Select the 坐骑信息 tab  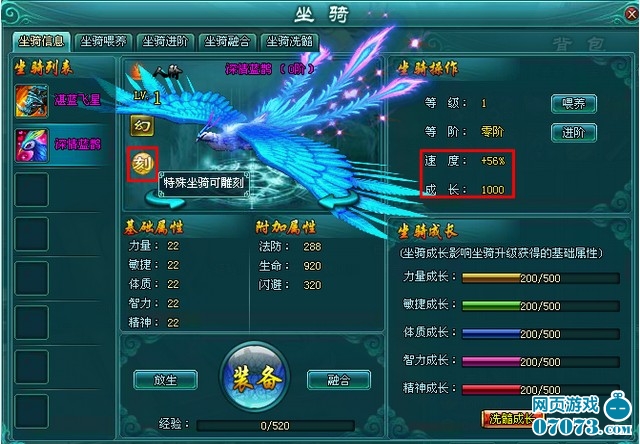click(x=41, y=42)
